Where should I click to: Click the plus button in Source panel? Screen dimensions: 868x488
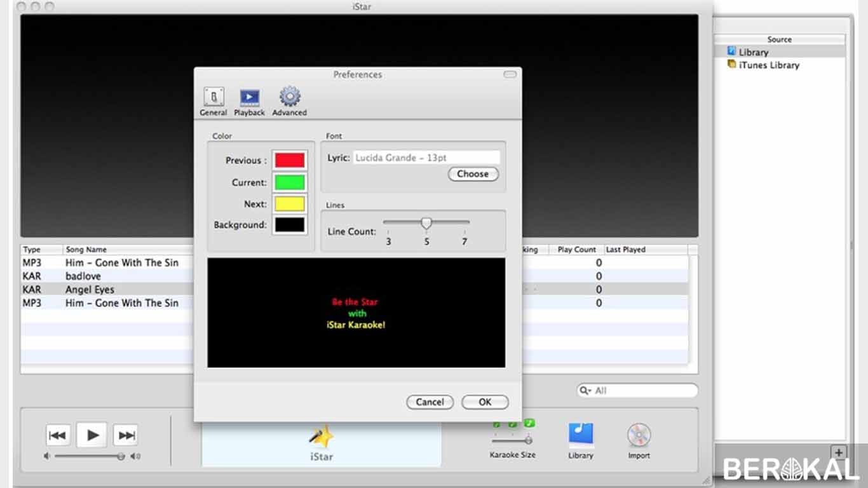[x=839, y=452]
